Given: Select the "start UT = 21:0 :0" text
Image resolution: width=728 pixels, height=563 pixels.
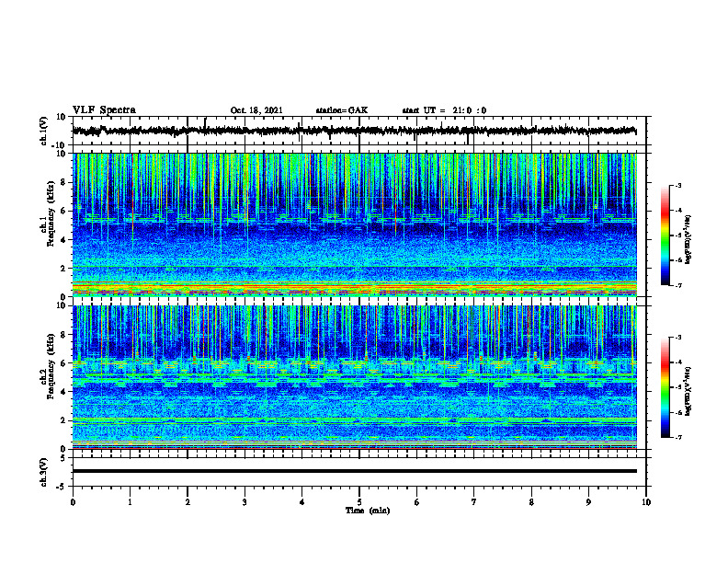Looking at the screenshot, I should 444,110.
